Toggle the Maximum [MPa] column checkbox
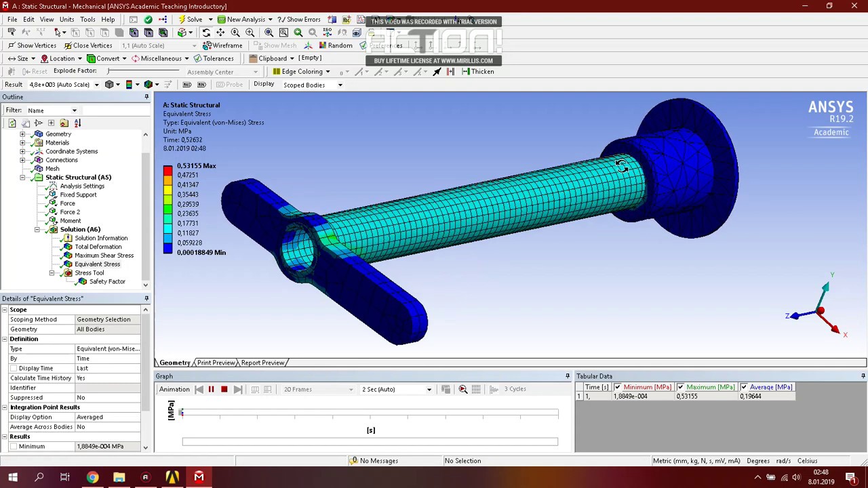The width and height of the screenshot is (868, 488). point(680,387)
